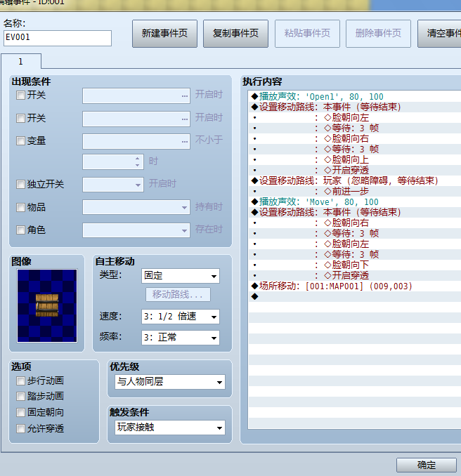Image resolution: width=461 pixels, height=476 pixels.
Task: Open the 触发条件 dropdown showing 玩家接触
Action: 170,428
